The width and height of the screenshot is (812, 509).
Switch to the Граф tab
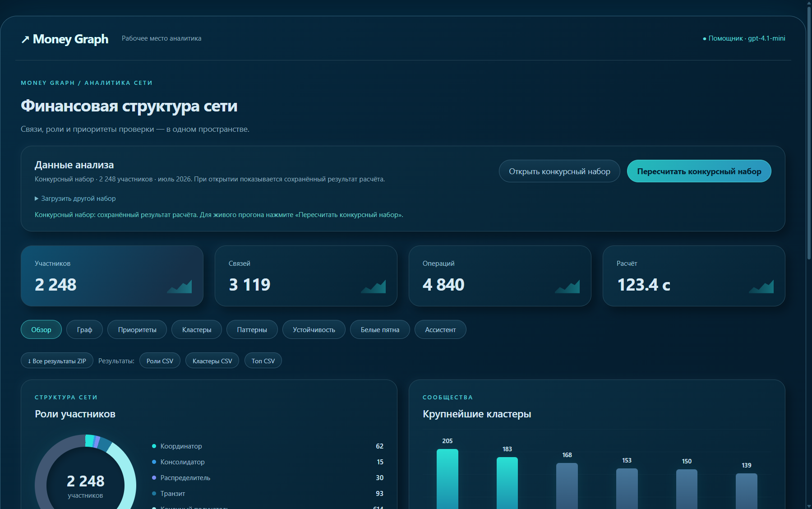pyautogui.click(x=84, y=329)
